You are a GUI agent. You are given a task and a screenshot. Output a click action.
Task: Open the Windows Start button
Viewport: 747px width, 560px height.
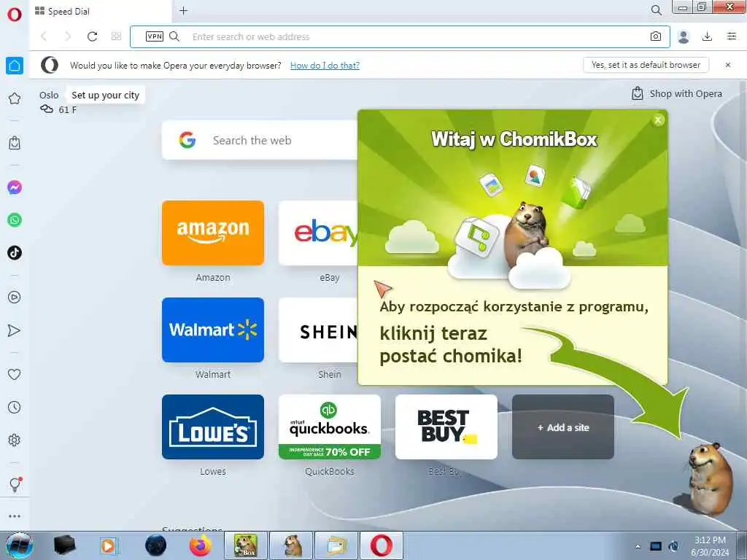[19, 545]
